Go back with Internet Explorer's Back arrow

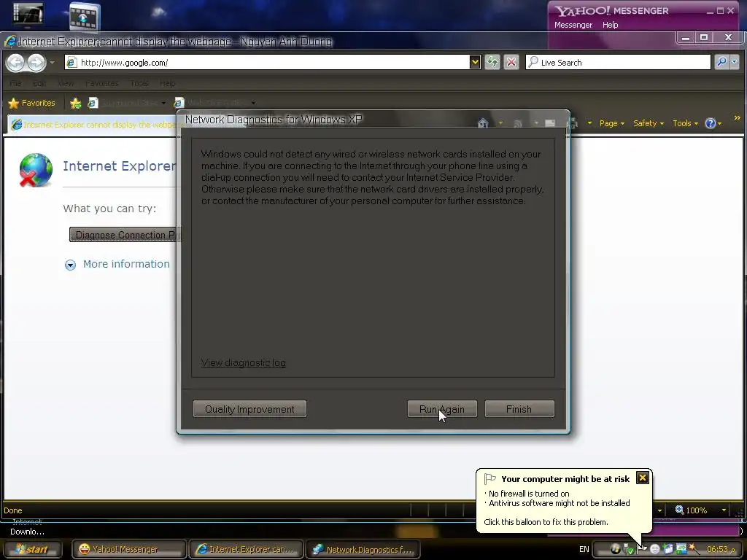16,63
